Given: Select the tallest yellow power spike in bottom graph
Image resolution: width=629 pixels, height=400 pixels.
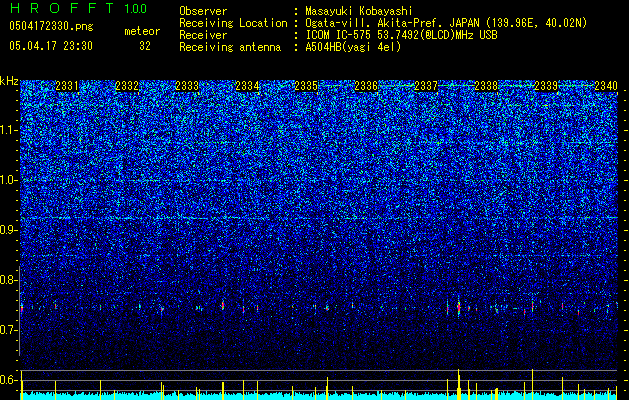Looking at the screenshot, I should pos(459,384).
